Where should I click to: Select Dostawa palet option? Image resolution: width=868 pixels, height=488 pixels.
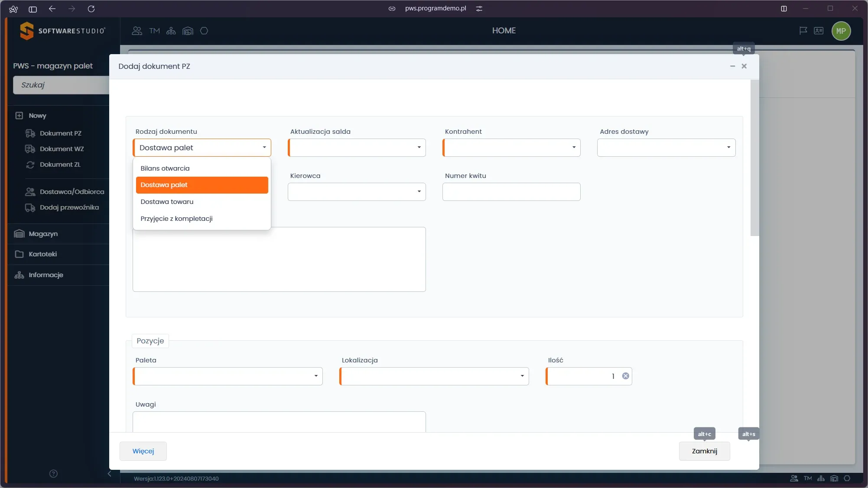(x=202, y=185)
